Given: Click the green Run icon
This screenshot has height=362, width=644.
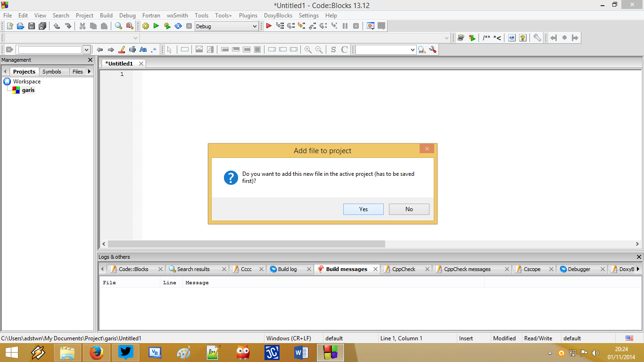Looking at the screenshot, I should click(x=156, y=26).
